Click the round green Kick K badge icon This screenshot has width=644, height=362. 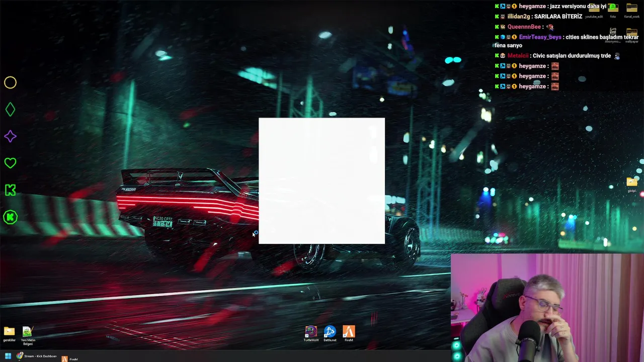coord(10,217)
